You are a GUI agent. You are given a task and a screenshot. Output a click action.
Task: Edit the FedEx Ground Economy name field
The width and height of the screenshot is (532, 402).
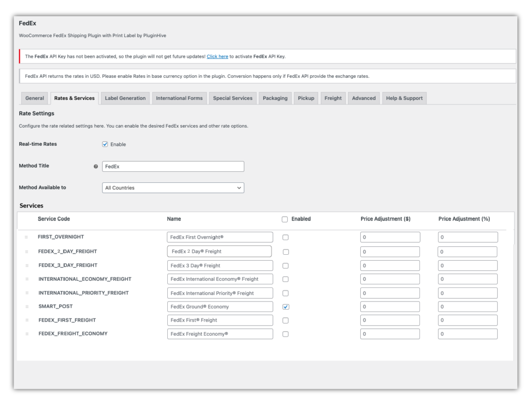(x=220, y=307)
